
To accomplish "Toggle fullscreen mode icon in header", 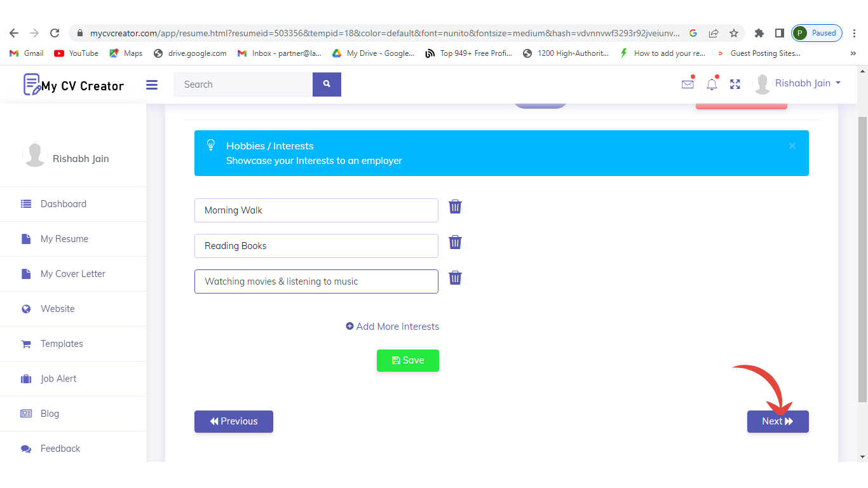I will [x=735, y=84].
